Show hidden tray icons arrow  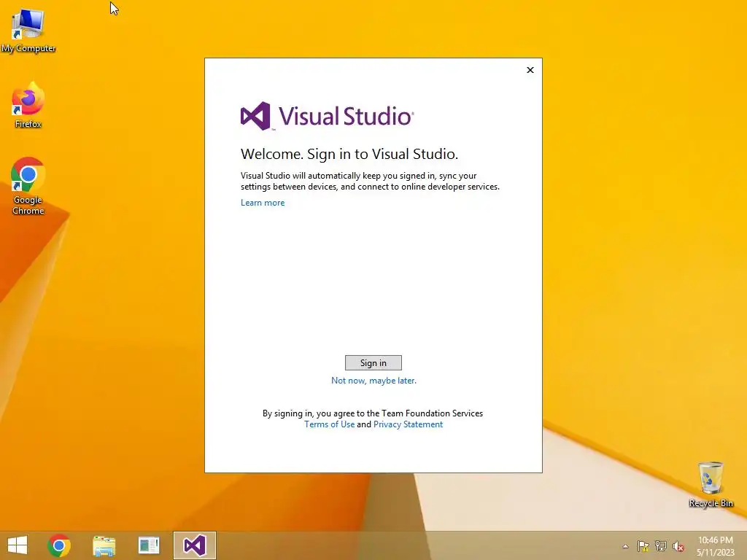pyautogui.click(x=625, y=546)
